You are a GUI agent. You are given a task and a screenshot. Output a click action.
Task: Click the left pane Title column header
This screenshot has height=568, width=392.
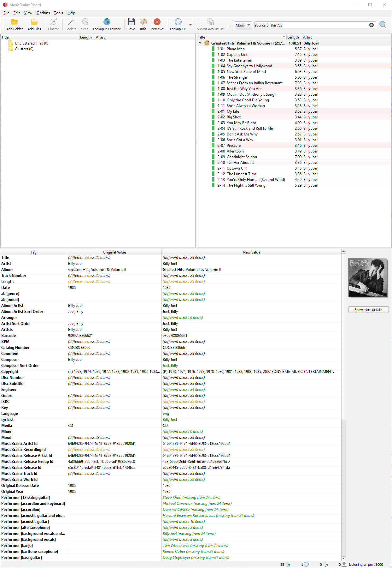[x=40, y=37]
